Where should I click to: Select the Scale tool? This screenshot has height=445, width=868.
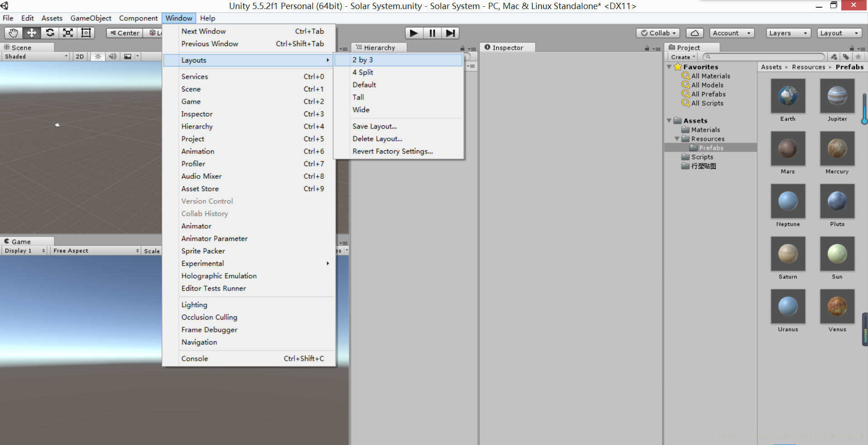68,33
